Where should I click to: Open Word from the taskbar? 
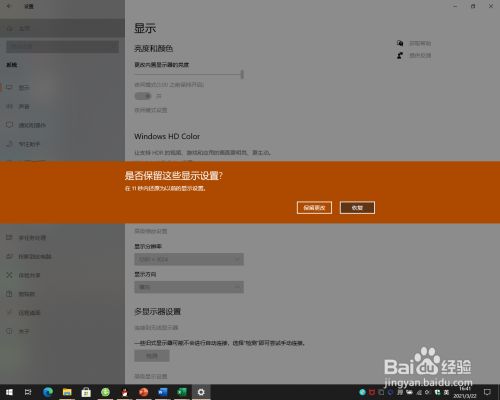coord(163,392)
